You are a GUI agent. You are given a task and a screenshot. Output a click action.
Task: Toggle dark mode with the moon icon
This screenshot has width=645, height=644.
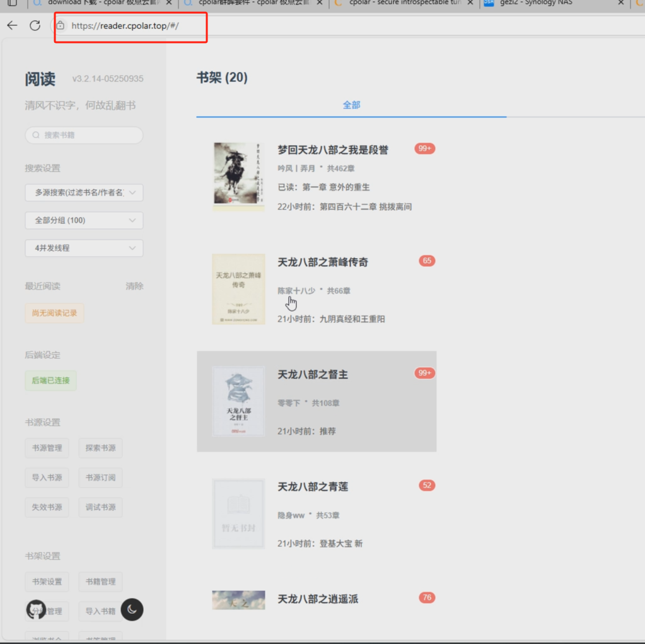[x=132, y=609]
